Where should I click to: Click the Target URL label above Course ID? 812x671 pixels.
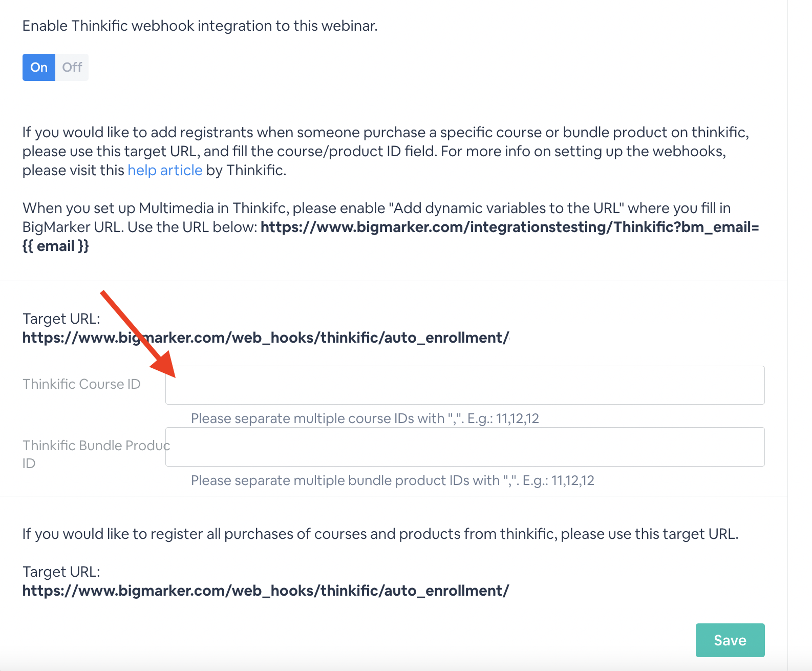pos(61,319)
